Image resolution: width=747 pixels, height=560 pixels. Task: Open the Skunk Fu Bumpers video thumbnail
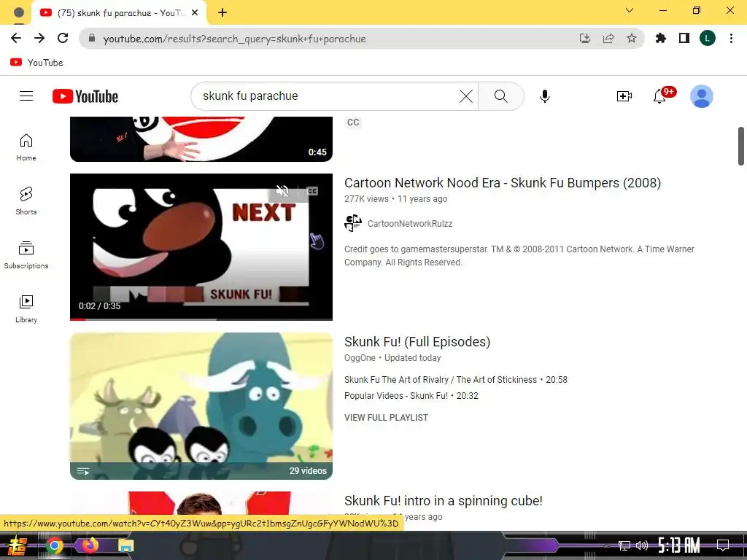pos(201,246)
